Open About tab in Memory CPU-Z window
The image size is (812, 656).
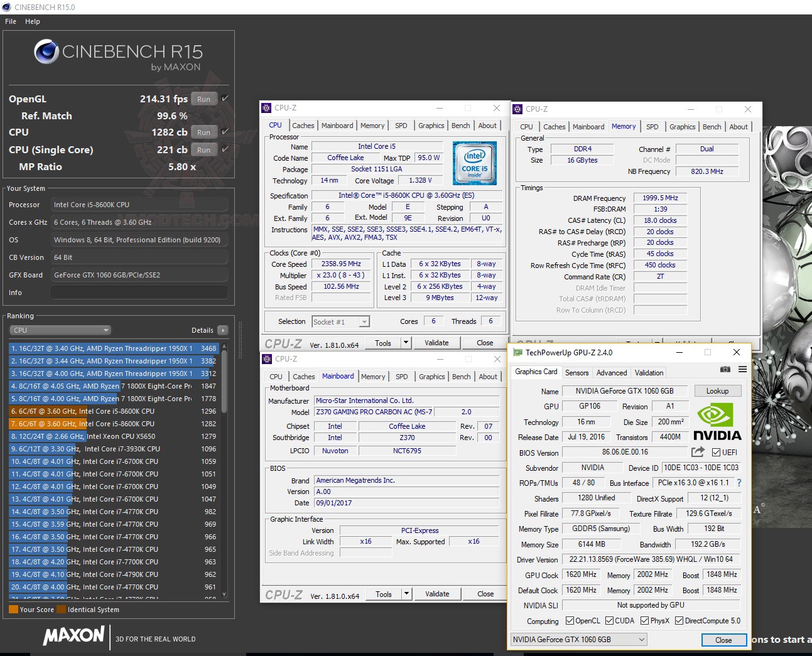[739, 127]
